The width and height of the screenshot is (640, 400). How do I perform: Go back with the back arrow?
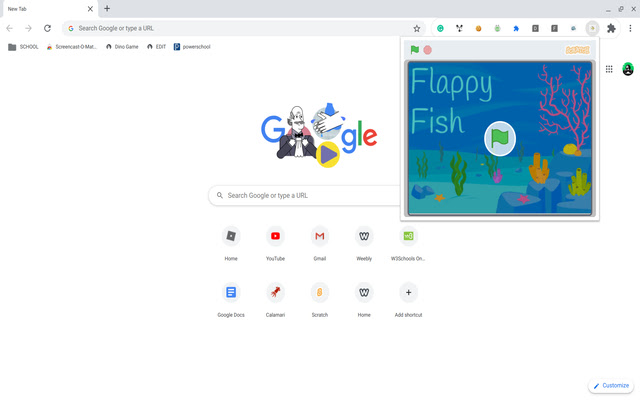tap(9, 29)
